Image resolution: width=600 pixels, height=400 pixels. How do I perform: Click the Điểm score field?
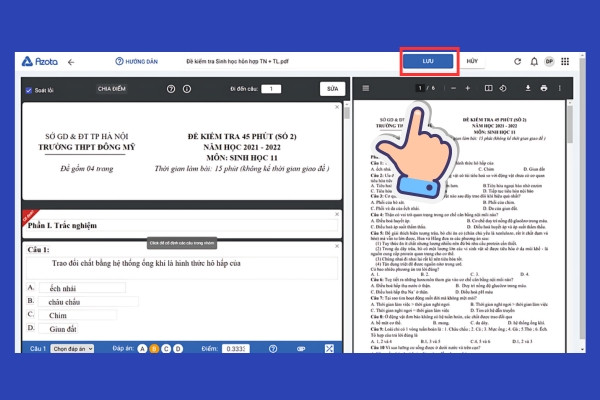[236, 349]
